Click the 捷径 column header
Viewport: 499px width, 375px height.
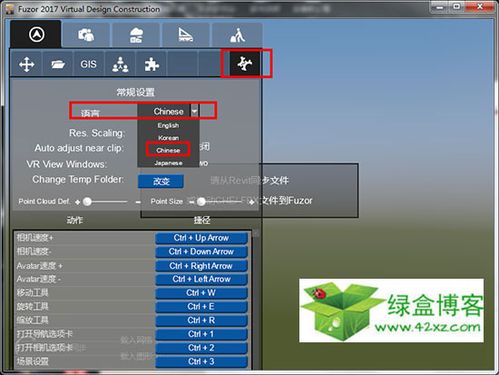pyautogui.click(x=202, y=220)
